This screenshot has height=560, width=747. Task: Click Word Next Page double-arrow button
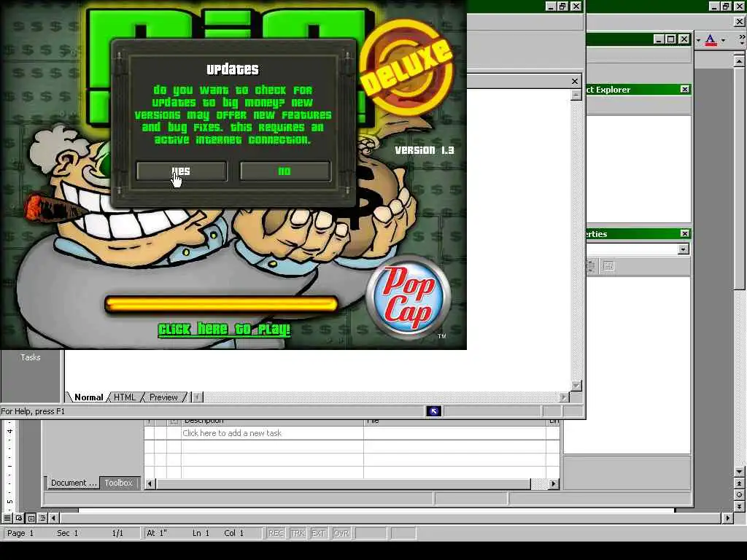pos(739,506)
